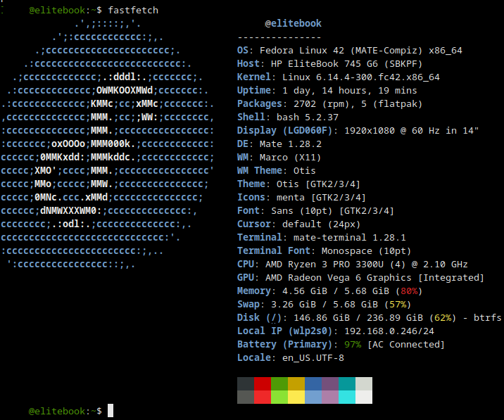This screenshot has height=420, width=504.
Task: Select Theme value 'Otis [GTK2/3/4]'
Action: coord(319,184)
